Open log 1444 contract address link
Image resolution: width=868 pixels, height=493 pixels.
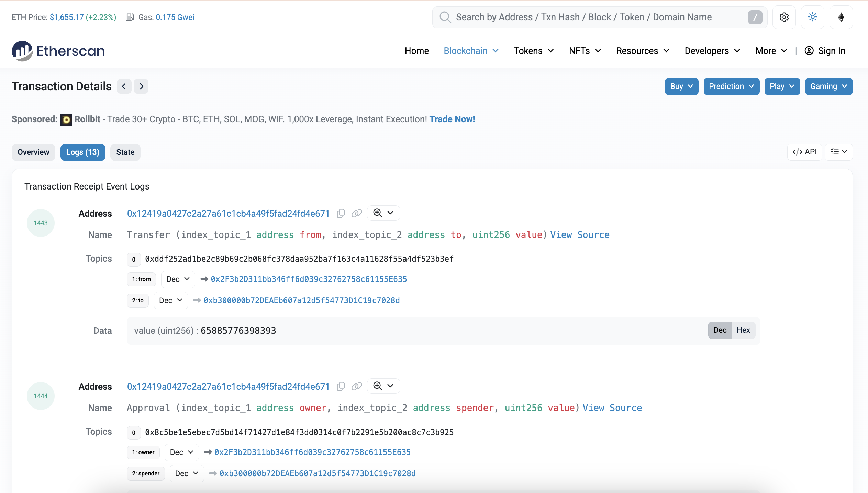228,387
